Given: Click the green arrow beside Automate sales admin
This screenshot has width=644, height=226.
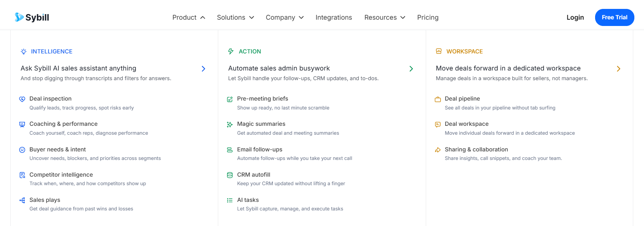Looking at the screenshot, I should (x=411, y=69).
